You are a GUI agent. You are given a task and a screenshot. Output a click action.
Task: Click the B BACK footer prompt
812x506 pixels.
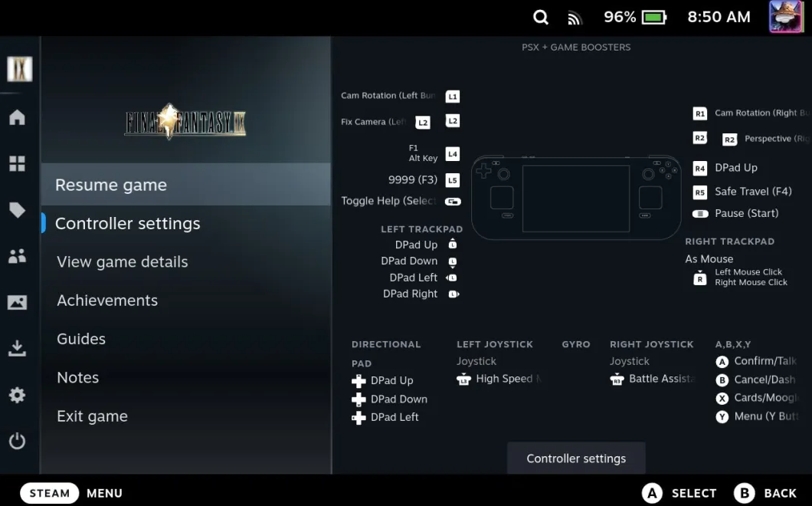[765, 493]
